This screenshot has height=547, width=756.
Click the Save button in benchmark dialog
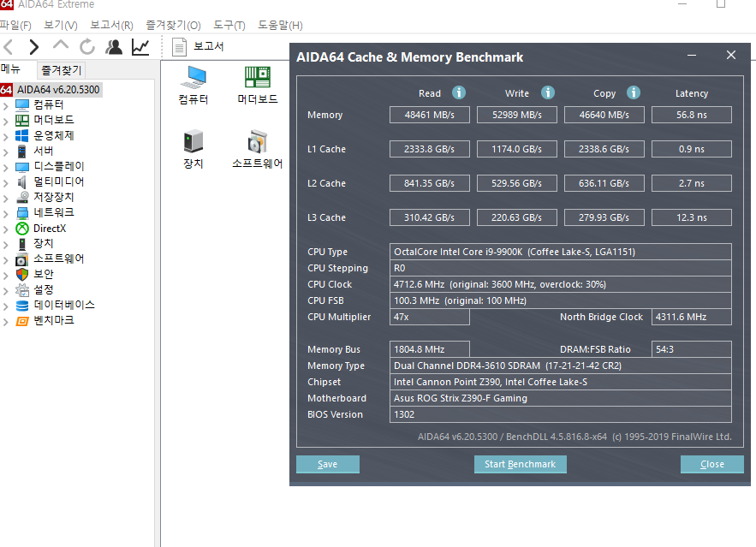(328, 464)
